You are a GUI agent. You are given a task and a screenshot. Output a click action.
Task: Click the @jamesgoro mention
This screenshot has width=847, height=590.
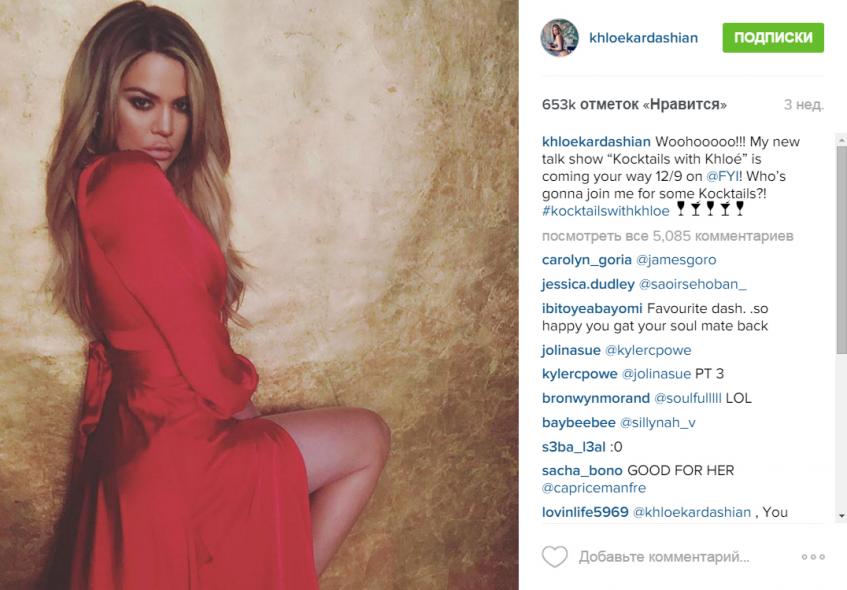click(x=676, y=260)
